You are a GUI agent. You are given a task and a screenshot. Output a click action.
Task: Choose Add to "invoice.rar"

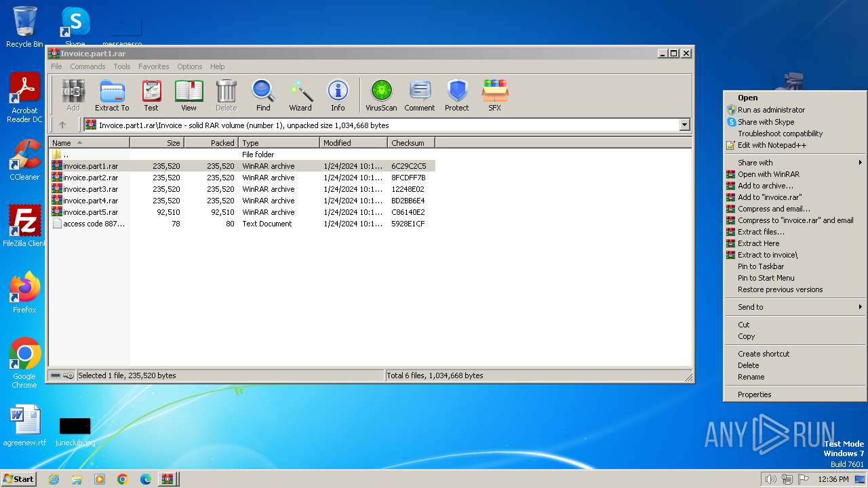(x=795, y=197)
